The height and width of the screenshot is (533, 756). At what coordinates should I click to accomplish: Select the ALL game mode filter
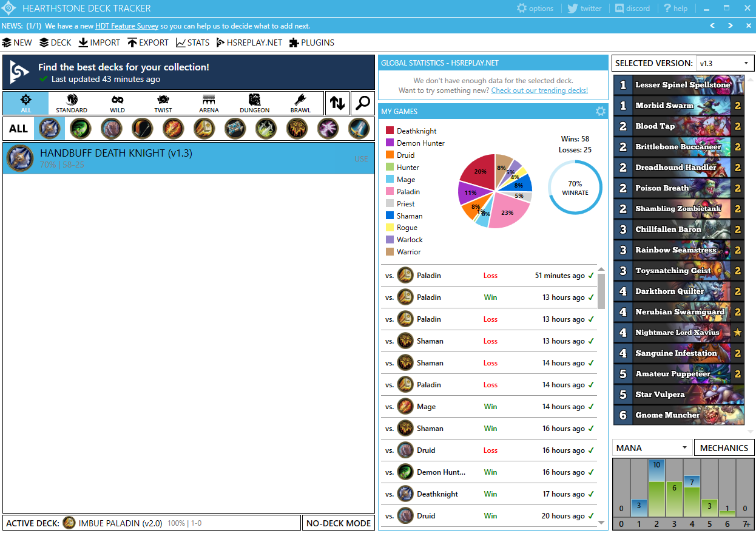[25, 103]
